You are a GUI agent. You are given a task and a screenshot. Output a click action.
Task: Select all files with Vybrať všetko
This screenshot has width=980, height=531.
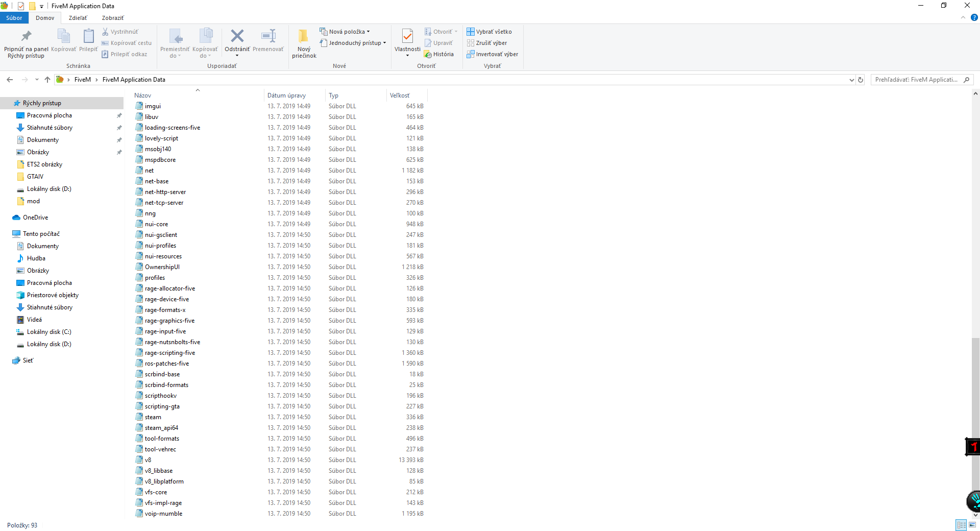click(x=489, y=31)
